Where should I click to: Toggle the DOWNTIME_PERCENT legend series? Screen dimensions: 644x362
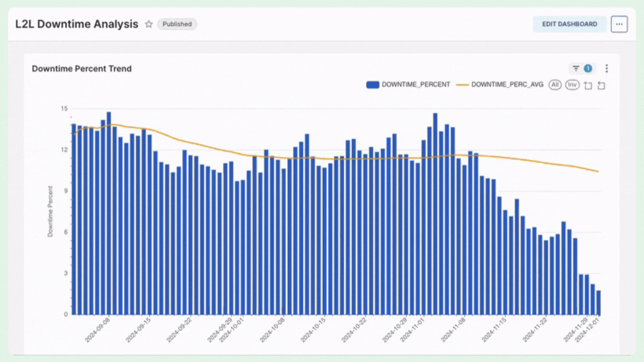click(408, 84)
